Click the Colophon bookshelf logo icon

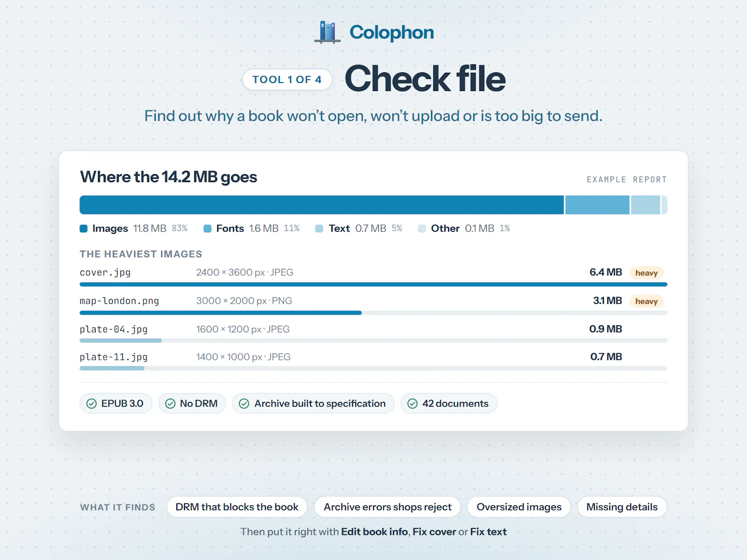327,32
